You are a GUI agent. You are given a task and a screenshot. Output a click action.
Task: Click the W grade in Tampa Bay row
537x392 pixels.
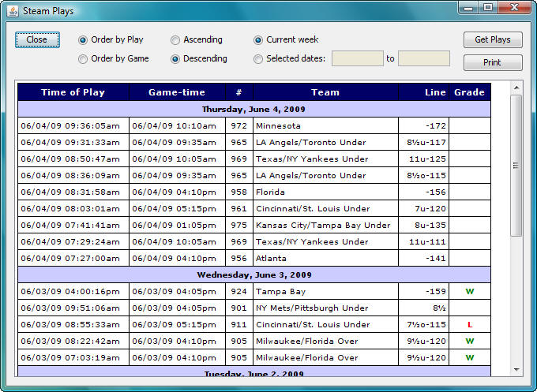click(470, 291)
